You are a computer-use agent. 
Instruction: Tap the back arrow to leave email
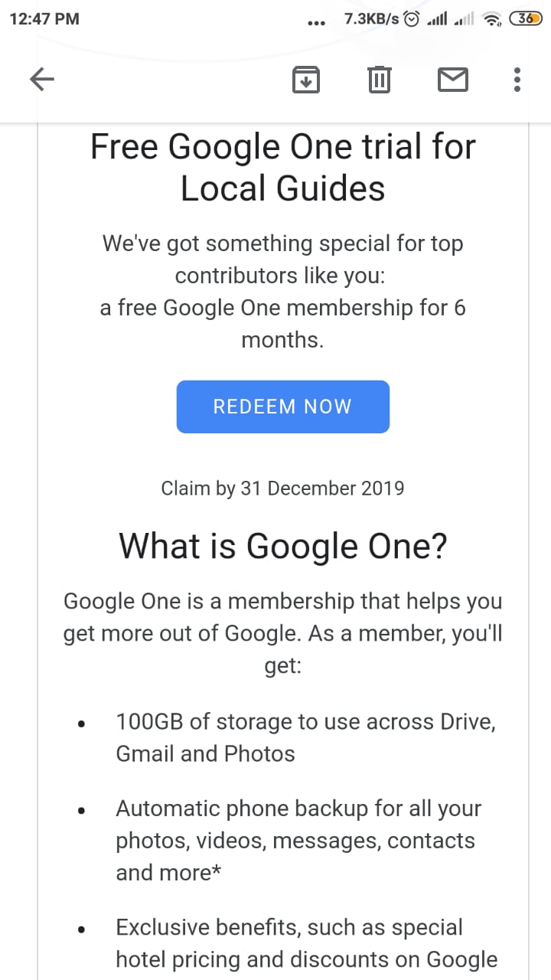point(42,79)
